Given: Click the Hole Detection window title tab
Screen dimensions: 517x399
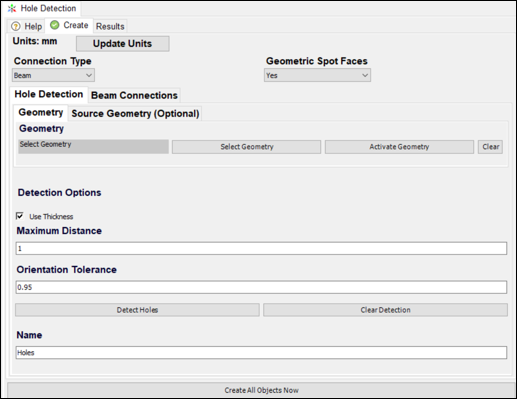Looking at the screenshot, I should pyautogui.click(x=43, y=8).
